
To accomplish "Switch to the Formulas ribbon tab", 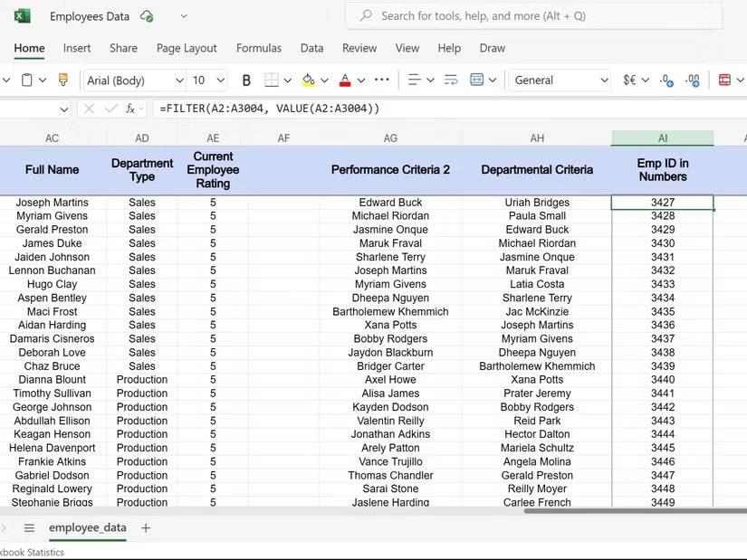I will [258, 49].
